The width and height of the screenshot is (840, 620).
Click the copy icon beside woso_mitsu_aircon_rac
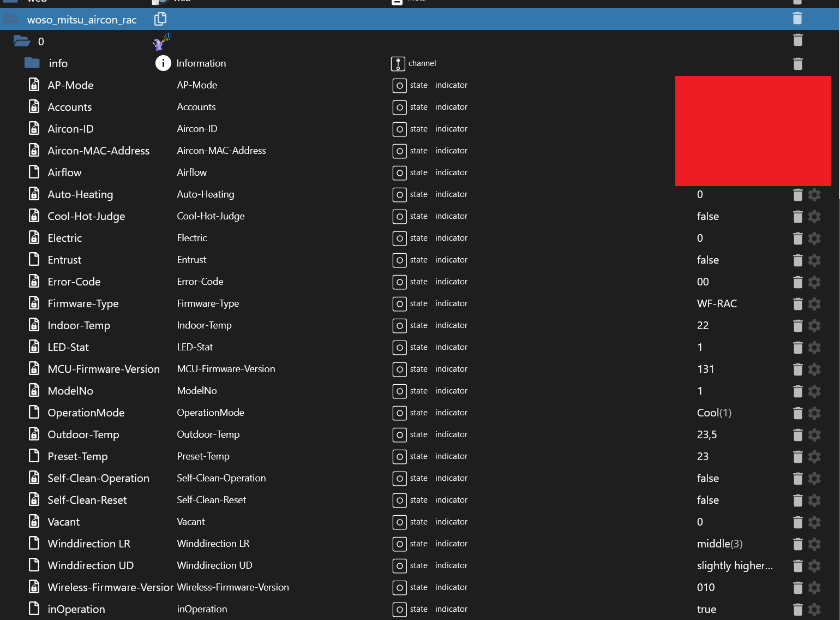(x=160, y=19)
